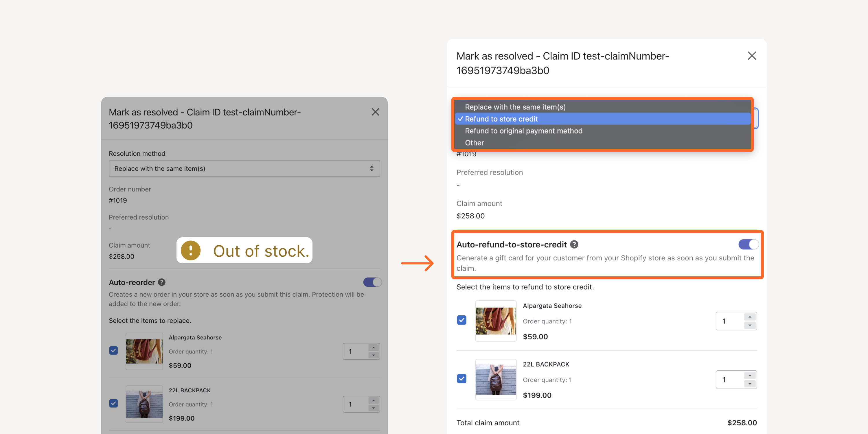Choose Replace with the same item(s) option
This screenshot has height=434, width=868.
(602, 107)
